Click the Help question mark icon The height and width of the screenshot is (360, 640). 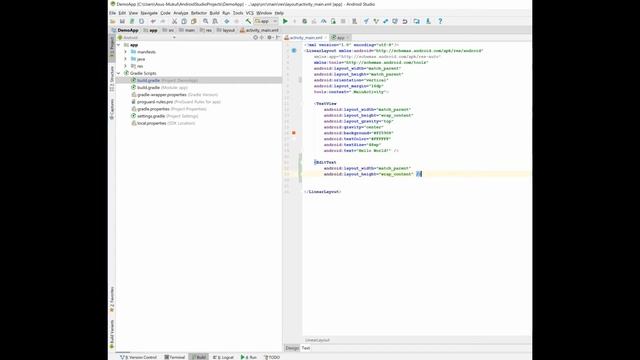pos(440,21)
